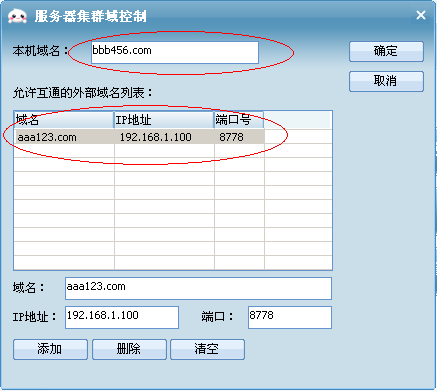Click the 取消 cancel button
The image size is (437, 391).
click(x=386, y=81)
